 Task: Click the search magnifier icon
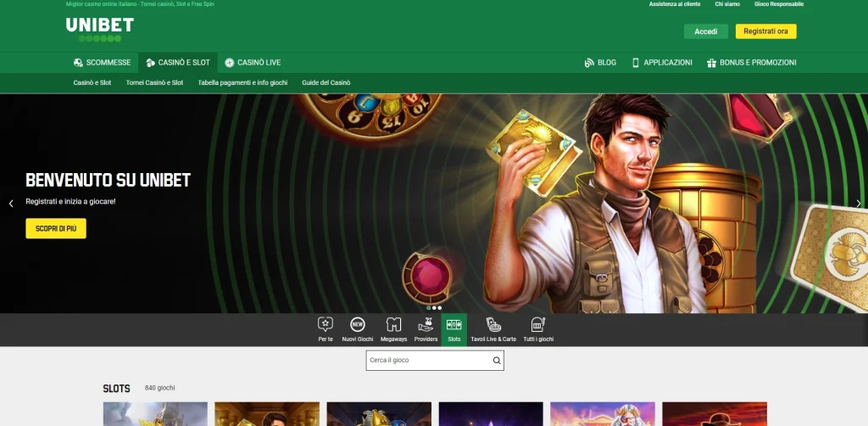pos(497,361)
